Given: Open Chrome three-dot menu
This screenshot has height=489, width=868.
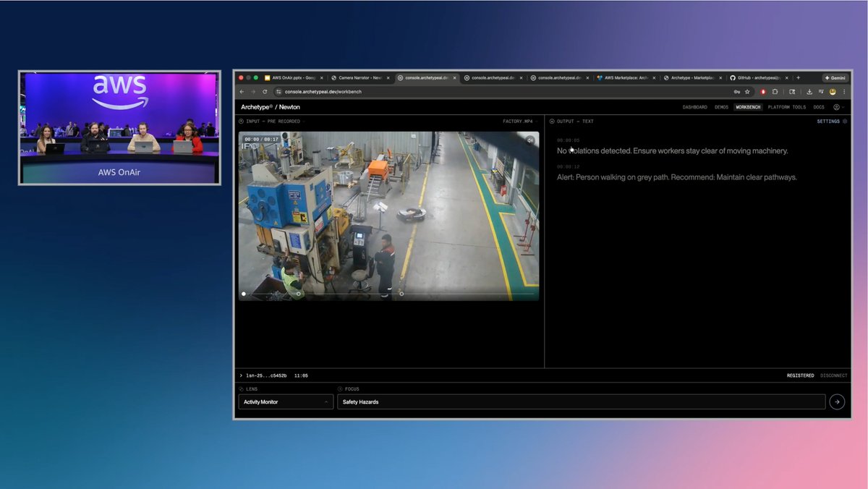Looking at the screenshot, I should tap(843, 92).
